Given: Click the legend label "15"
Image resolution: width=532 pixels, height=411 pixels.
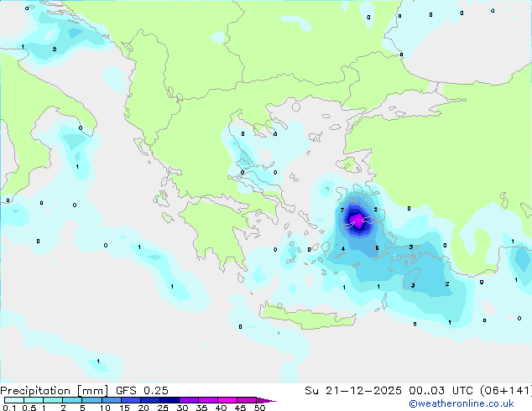Looking at the screenshot, I should coord(124,408).
